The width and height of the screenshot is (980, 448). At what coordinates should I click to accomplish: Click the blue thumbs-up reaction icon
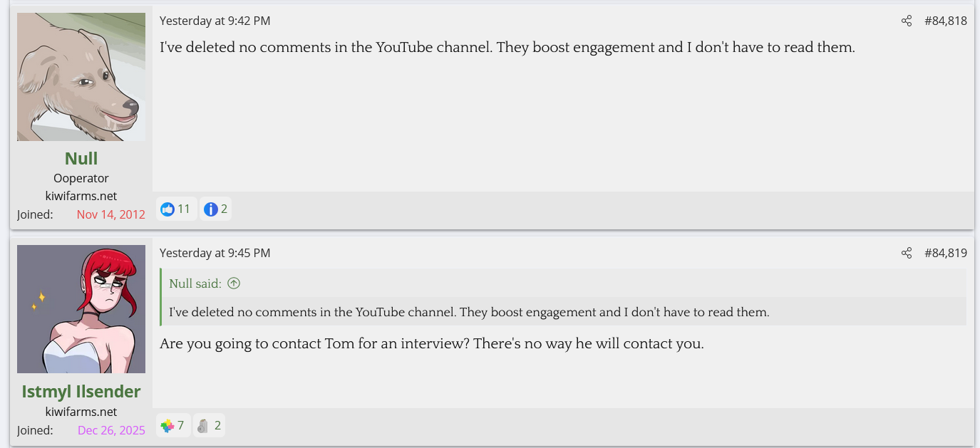167,209
